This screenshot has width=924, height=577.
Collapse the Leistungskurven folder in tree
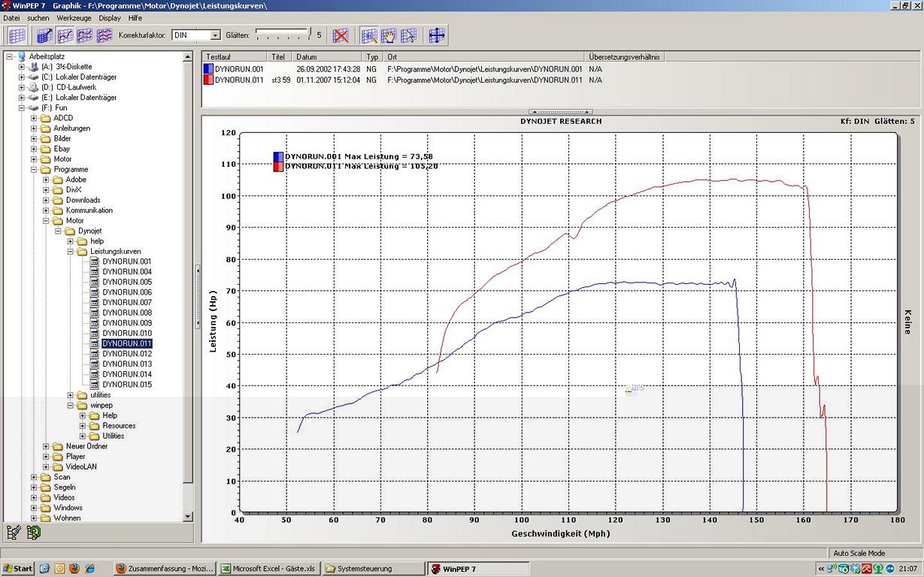[x=71, y=252]
